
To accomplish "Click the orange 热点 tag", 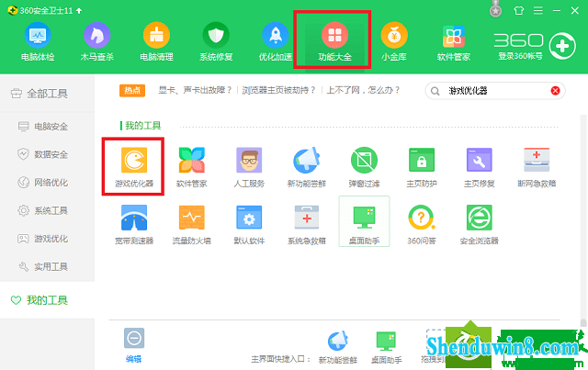I will point(132,90).
